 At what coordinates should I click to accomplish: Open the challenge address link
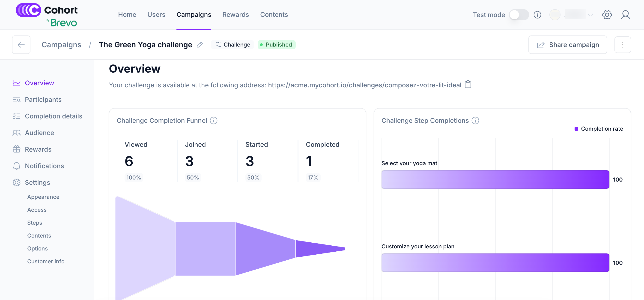point(364,85)
